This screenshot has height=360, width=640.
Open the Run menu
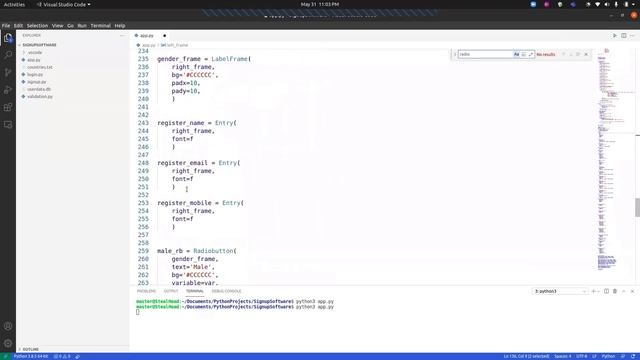coord(82,25)
